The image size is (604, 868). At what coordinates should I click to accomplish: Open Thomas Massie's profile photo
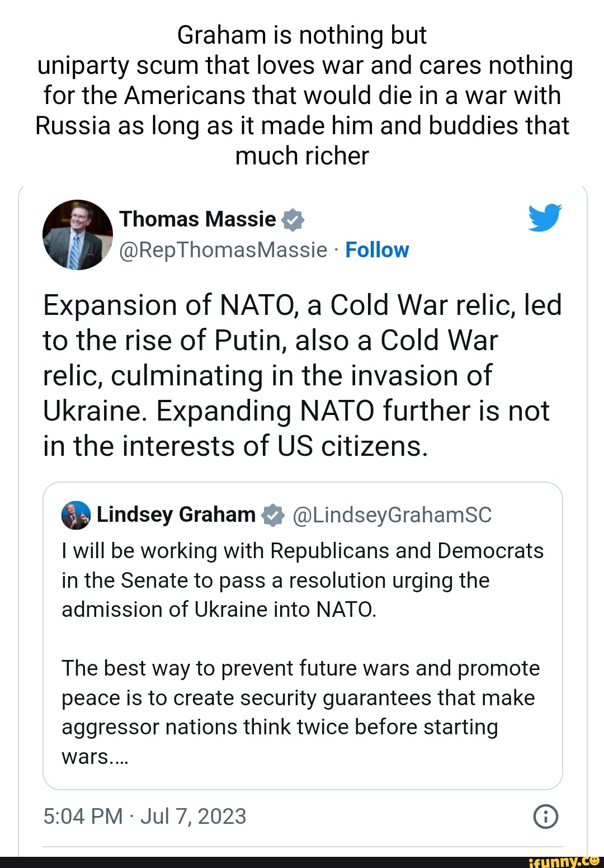coord(77,235)
